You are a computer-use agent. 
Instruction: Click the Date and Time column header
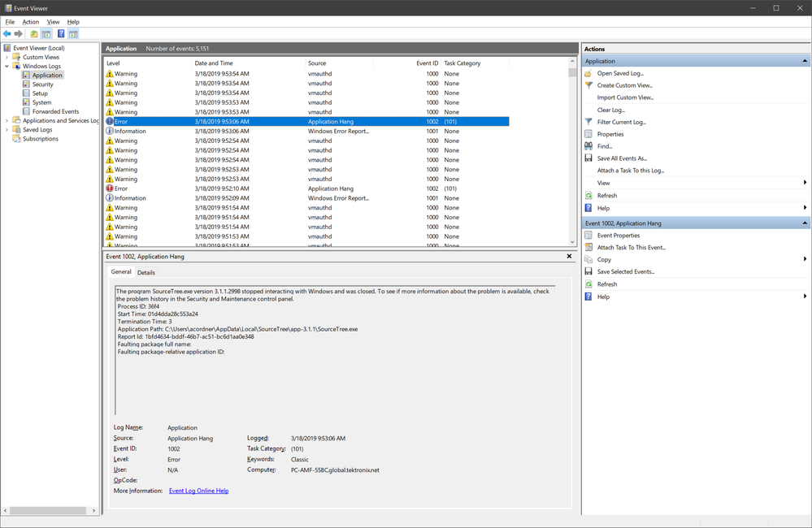click(x=248, y=63)
